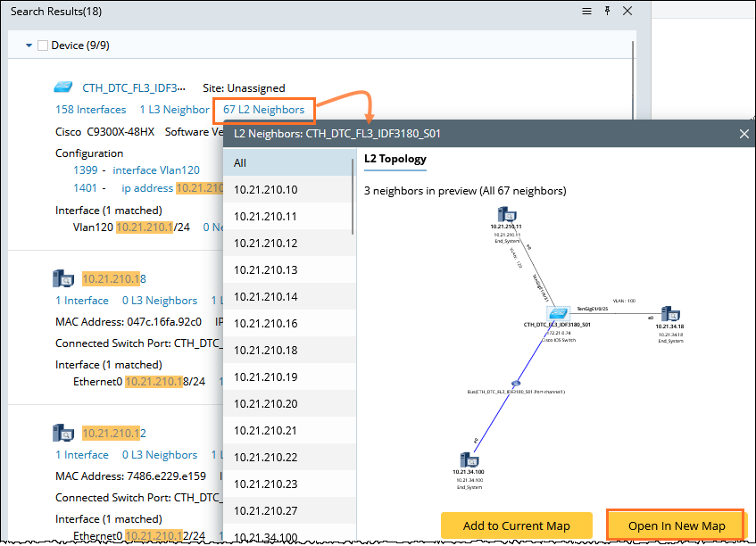This screenshot has height=546, width=756.
Task: Open the search results hamburger menu icon
Action: click(x=586, y=11)
